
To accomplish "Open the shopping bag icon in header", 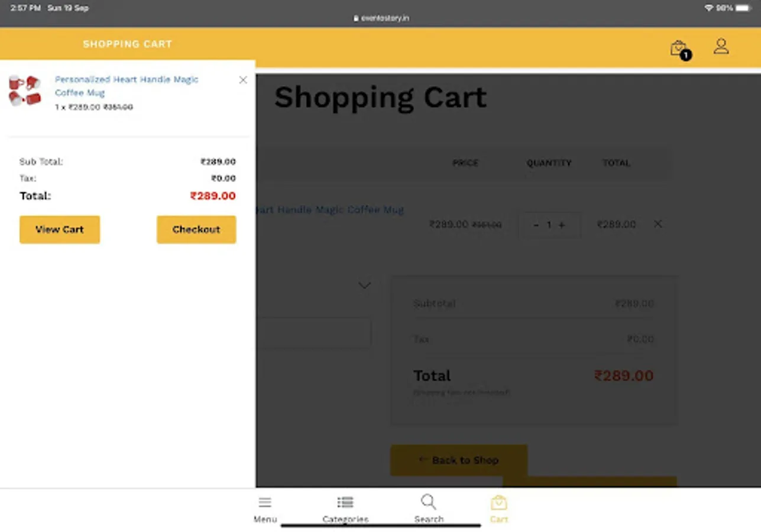I will click(x=679, y=47).
